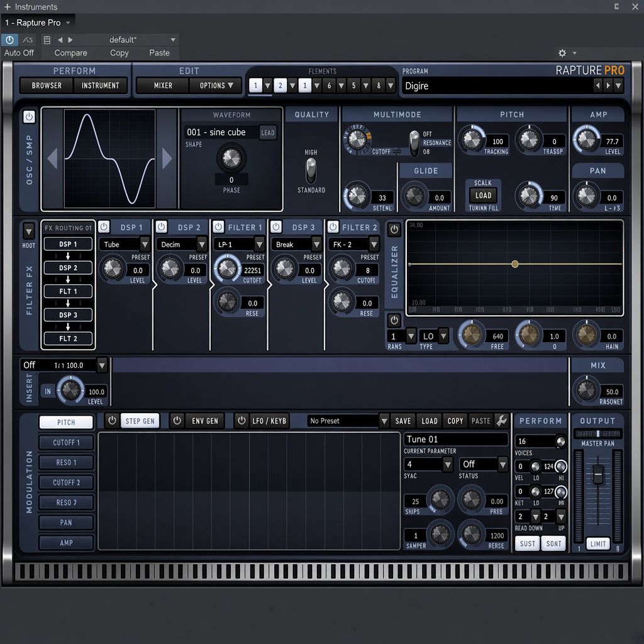Image resolution: width=644 pixels, height=644 pixels.
Task: Click the step generator grid
Action: 249,491
